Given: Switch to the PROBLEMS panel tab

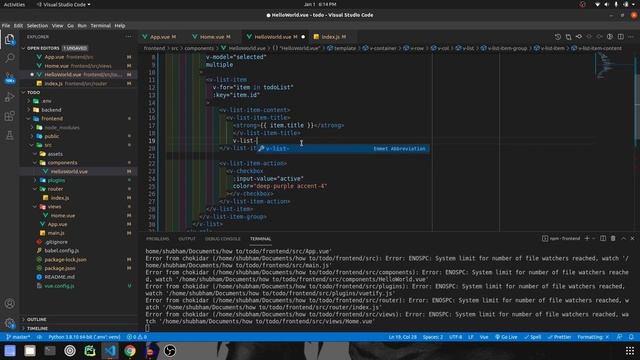Looking at the screenshot, I should 158,239.
